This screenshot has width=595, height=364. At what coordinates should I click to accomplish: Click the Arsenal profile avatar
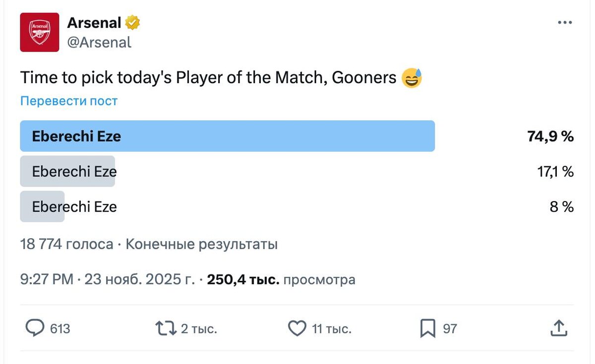[40, 32]
